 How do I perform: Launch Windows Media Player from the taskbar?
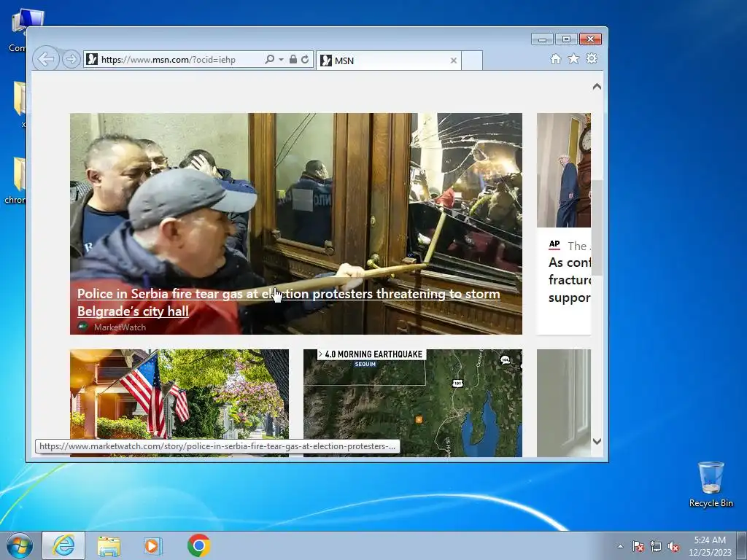click(x=153, y=545)
